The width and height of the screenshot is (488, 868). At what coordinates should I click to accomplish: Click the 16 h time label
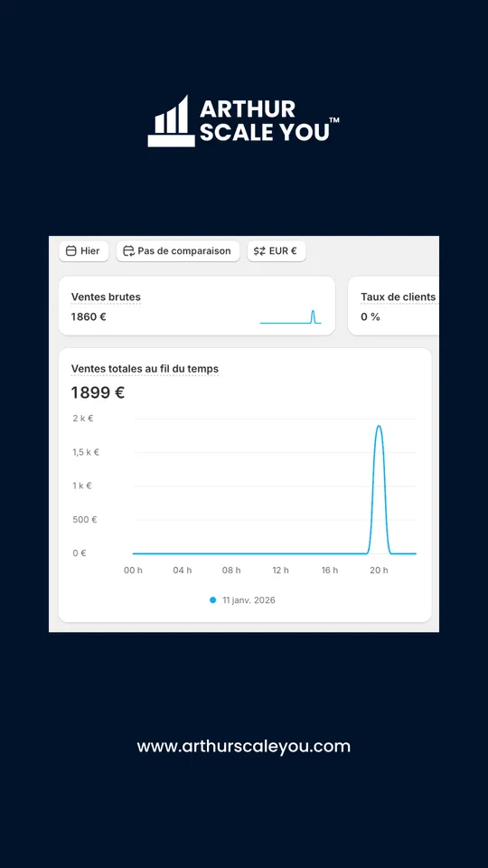coord(330,571)
